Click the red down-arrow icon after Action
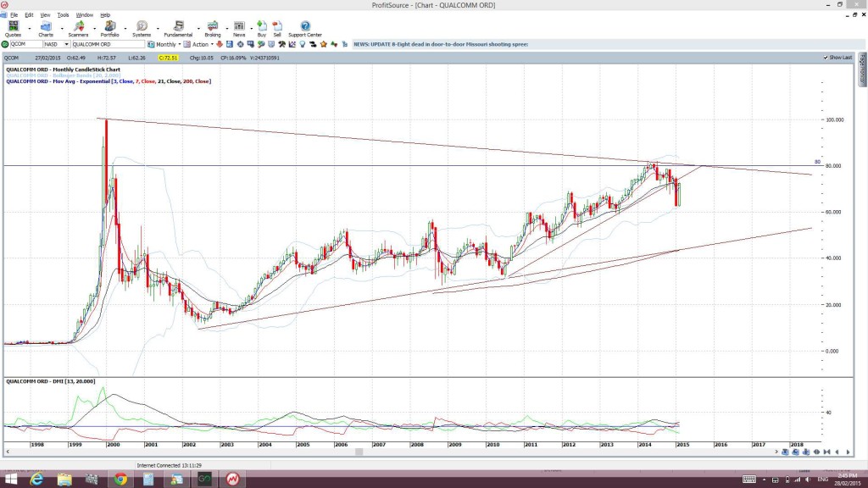The width and height of the screenshot is (868, 488). click(x=220, y=44)
